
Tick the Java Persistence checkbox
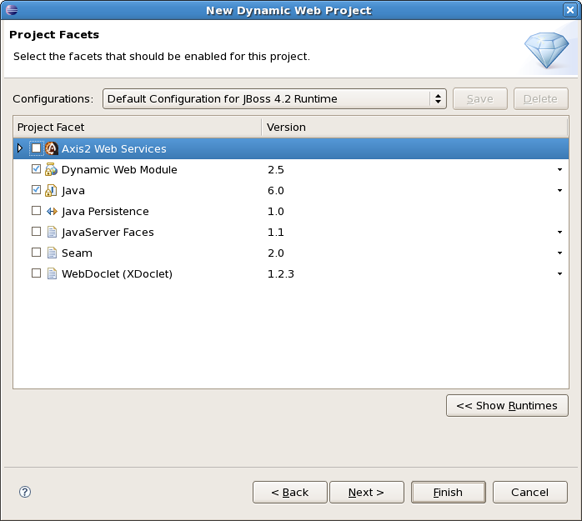[36, 211]
